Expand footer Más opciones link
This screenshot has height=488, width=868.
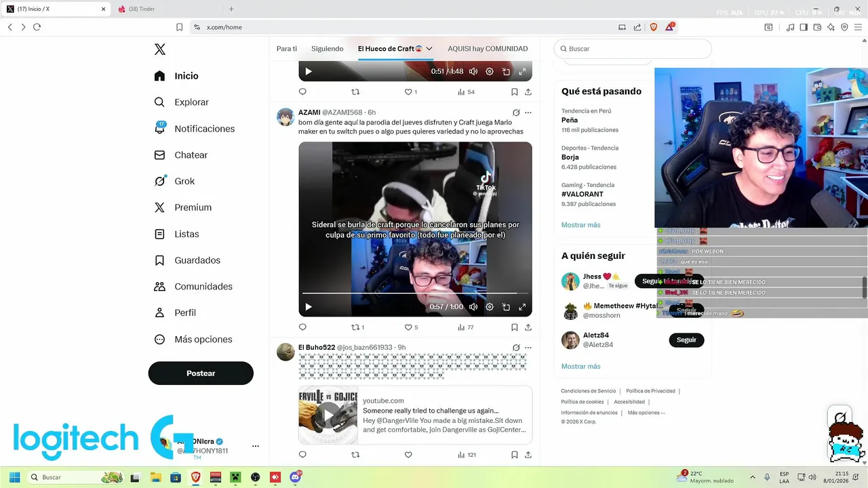(646, 413)
